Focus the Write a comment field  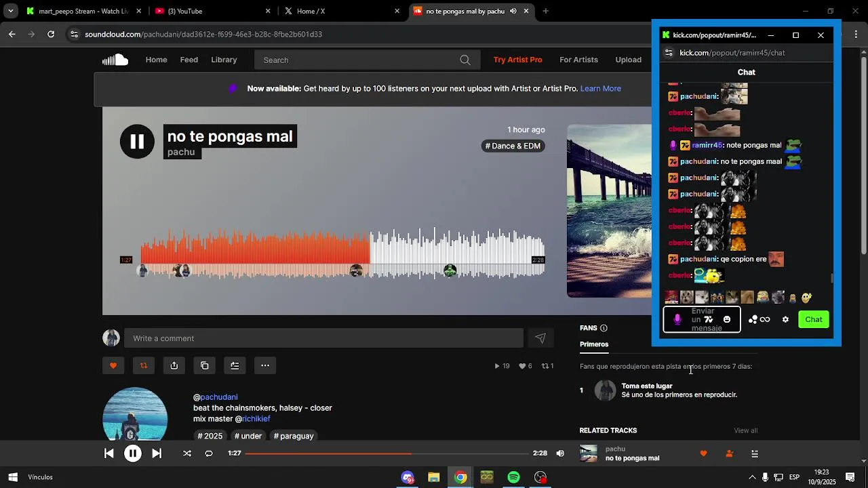pos(323,338)
